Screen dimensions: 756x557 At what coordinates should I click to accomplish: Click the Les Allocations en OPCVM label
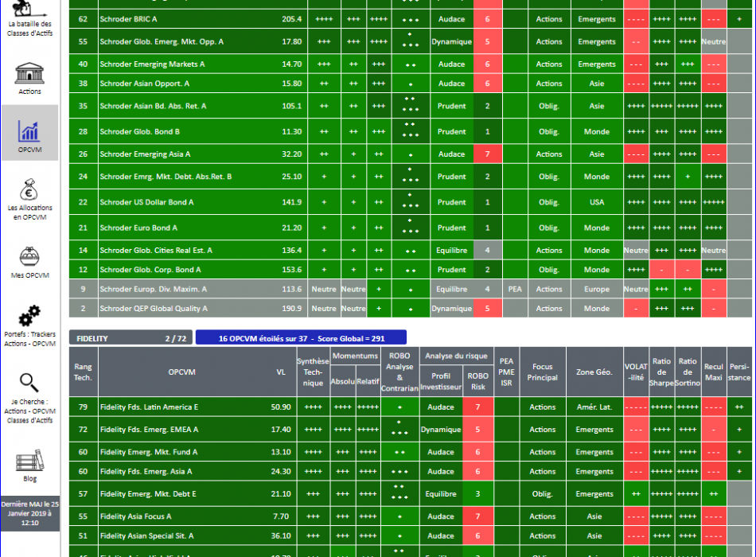tap(30, 212)
